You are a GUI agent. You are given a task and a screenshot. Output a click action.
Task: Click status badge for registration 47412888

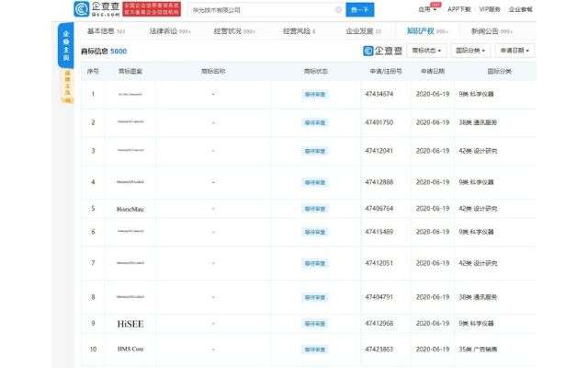coord(314,182)
